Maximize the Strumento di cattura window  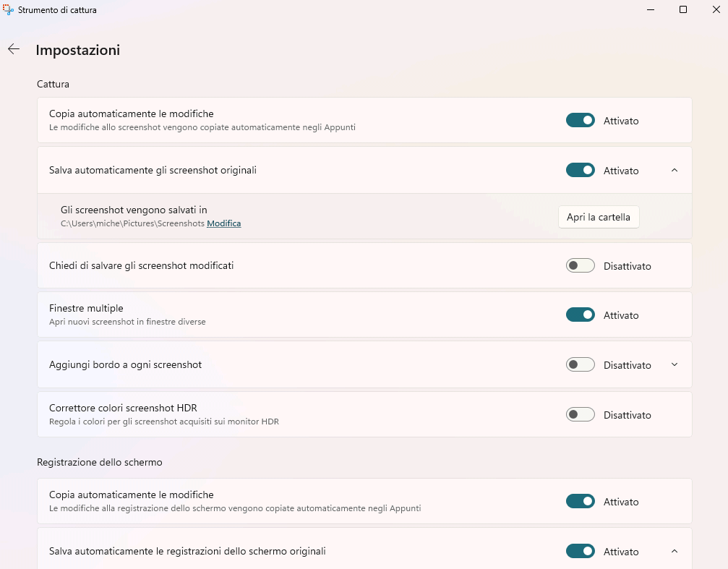pos(683,10)
